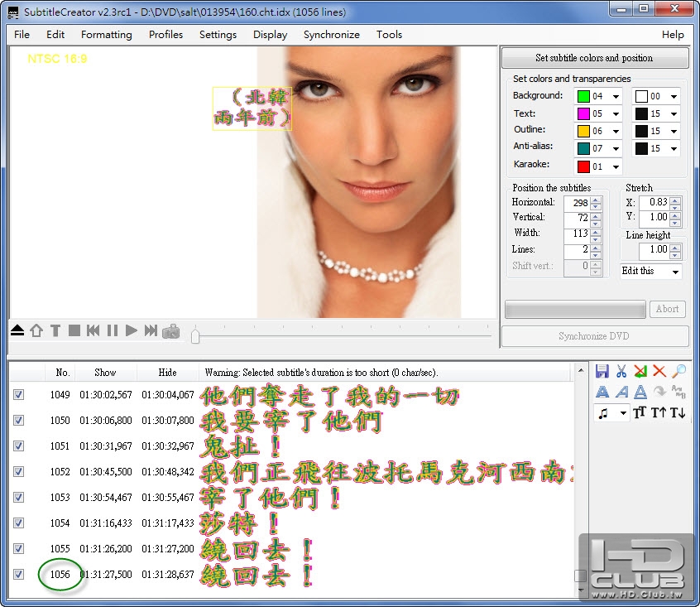Click the video seek slider handle
The image size is (700, 607).
click(x=195, y=336)
